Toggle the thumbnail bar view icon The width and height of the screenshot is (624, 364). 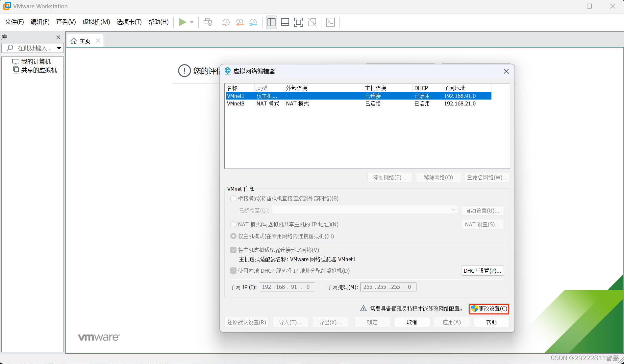tap(285, 22)
